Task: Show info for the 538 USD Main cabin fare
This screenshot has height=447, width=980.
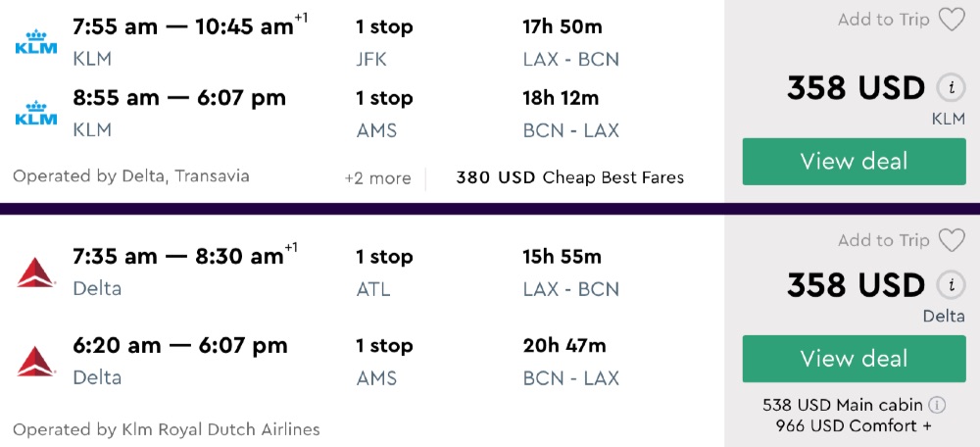Action: (937, 405)
